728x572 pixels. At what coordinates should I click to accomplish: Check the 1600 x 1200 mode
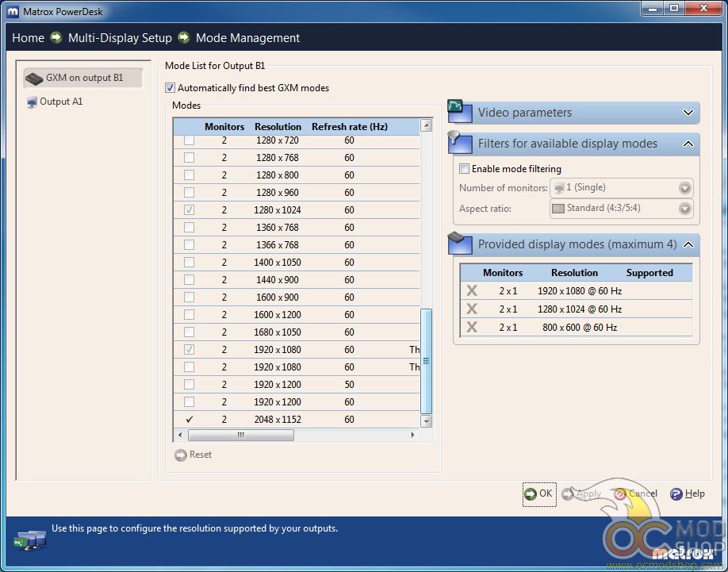[189, 315]
